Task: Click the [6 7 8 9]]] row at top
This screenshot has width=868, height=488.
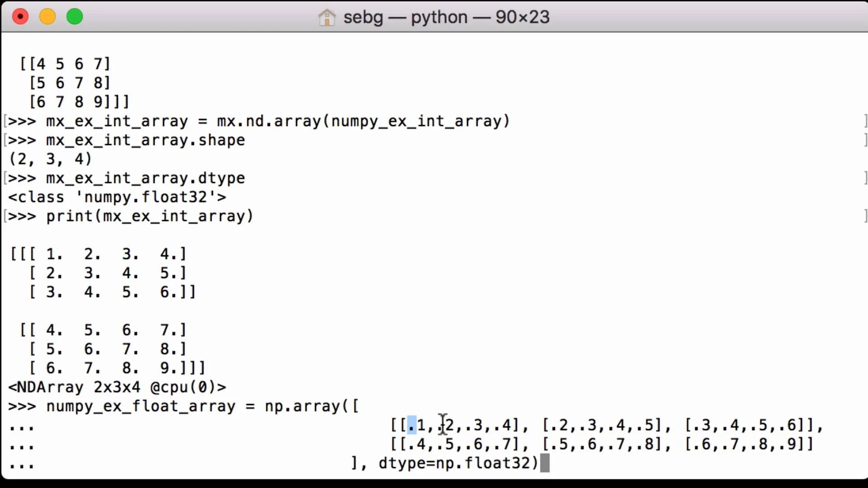Action: click(79, 102)
